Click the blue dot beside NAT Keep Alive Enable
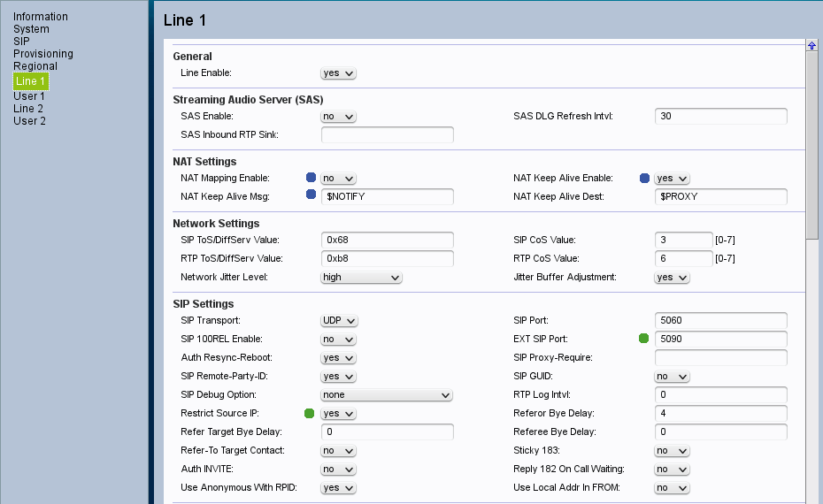The height and width of the screenshot is (504, 823). (644, 178)
